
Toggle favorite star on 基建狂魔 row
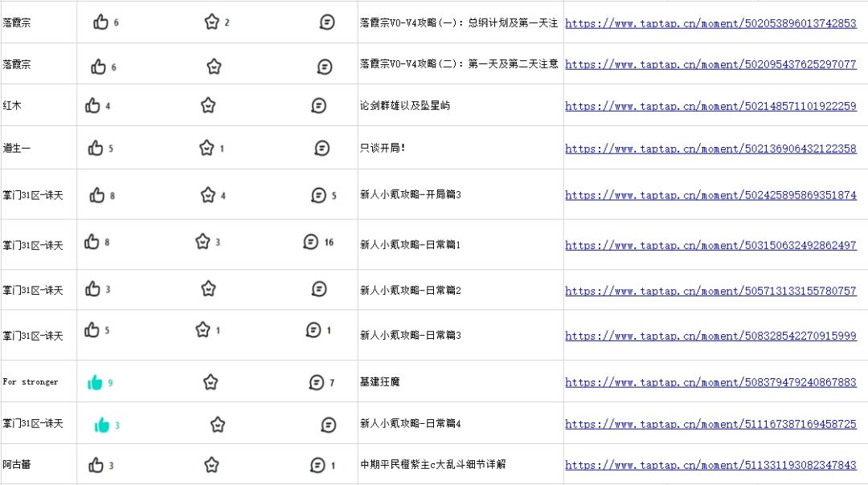coord(211,382)
